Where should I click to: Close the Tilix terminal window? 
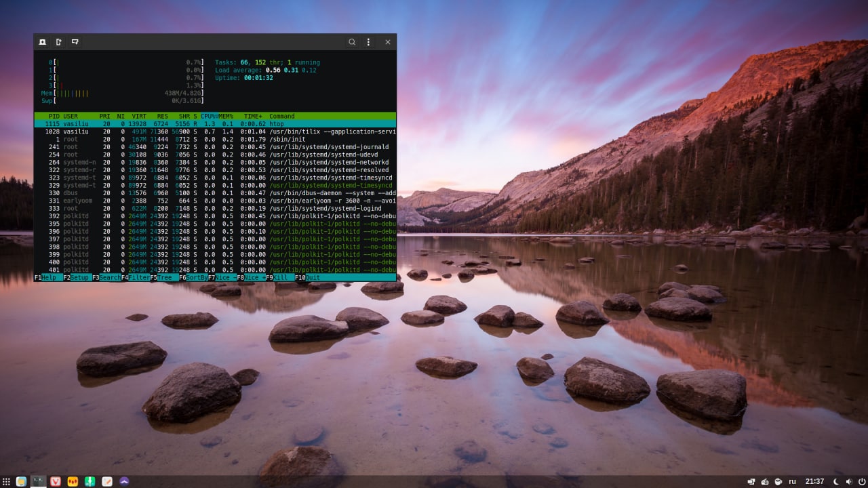coord(388,42)
